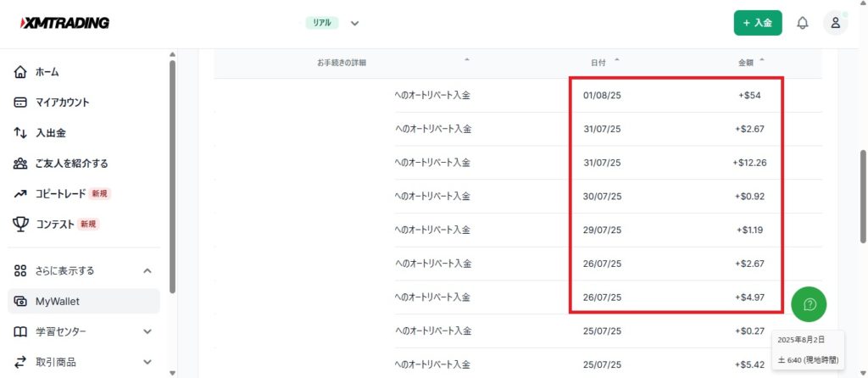The image size is (868, 378).
Task: Expand the 取引商品 submenu
Action: coord(147,362)
